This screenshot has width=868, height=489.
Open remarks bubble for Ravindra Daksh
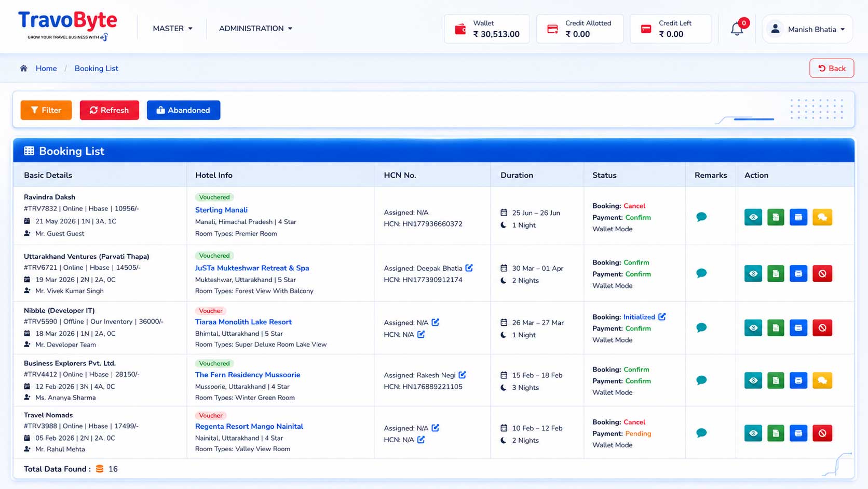[x=701, y=217]
